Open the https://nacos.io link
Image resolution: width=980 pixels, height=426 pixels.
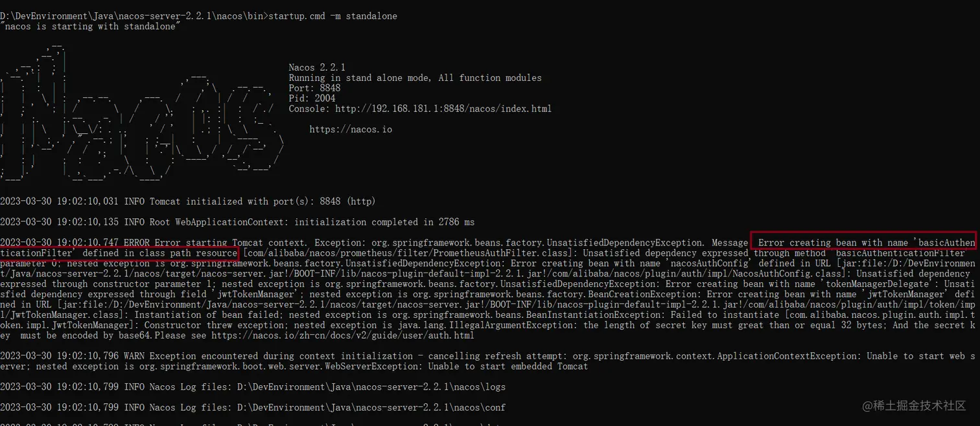[351, 129]
